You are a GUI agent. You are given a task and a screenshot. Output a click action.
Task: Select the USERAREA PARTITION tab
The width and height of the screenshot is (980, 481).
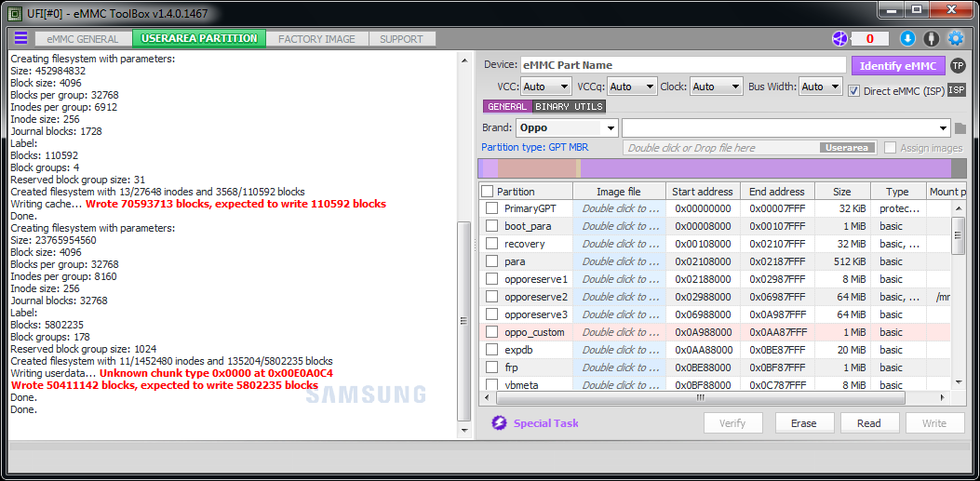[x=199, y=38]
